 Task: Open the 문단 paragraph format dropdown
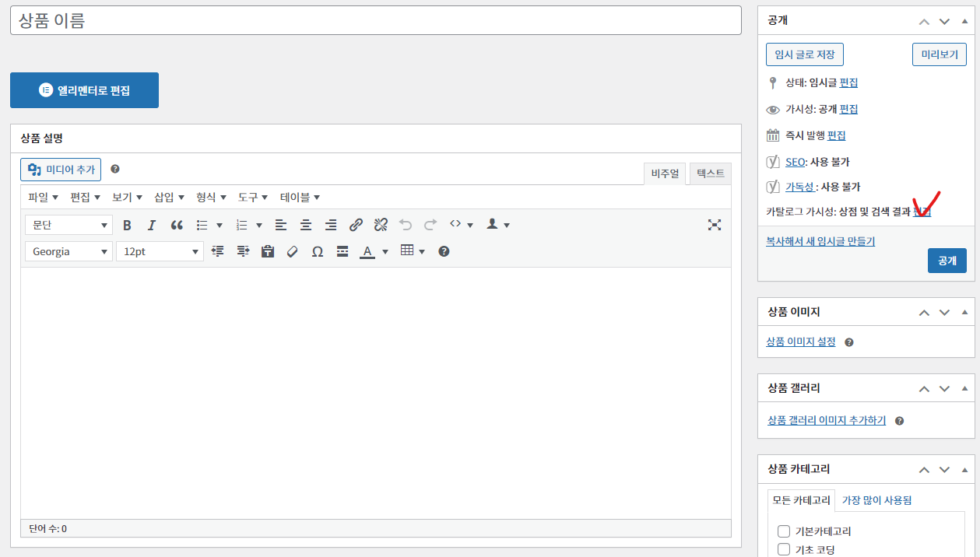click(68, 226)
